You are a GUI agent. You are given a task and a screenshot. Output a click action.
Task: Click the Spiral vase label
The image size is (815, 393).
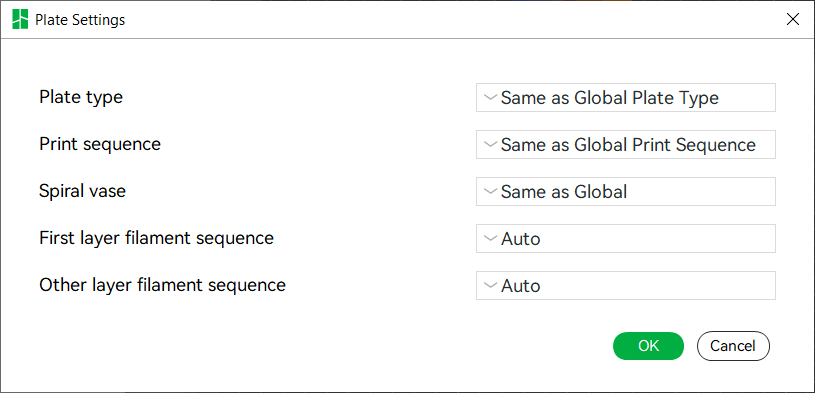point(83,191)
